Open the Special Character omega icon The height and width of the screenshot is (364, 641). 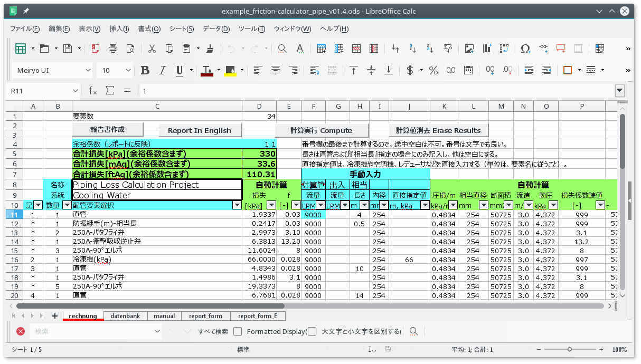pos(525,49)
